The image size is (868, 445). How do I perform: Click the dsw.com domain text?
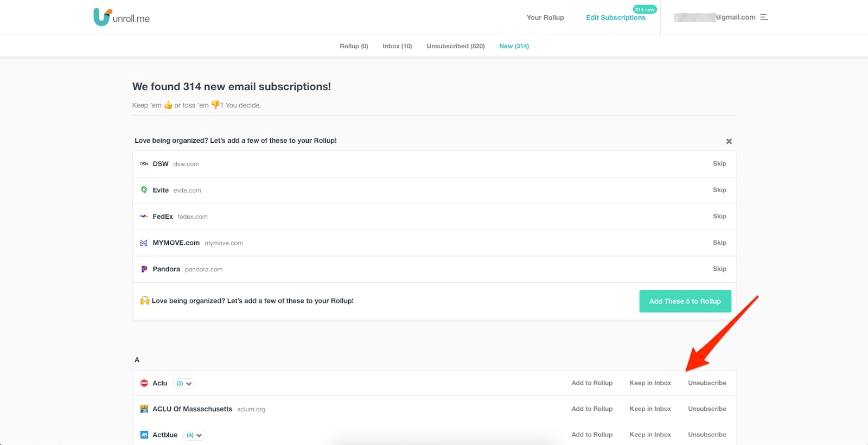click(186, 164)
